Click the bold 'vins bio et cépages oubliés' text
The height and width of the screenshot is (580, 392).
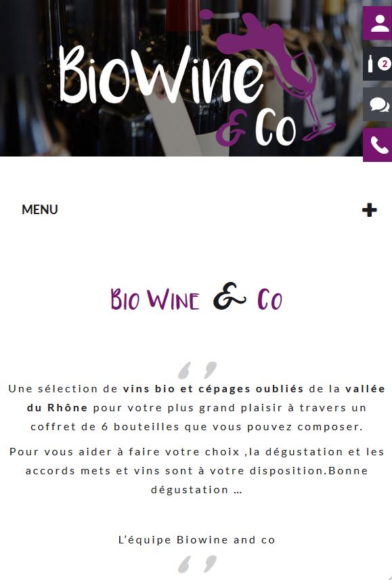click(213, 389)
